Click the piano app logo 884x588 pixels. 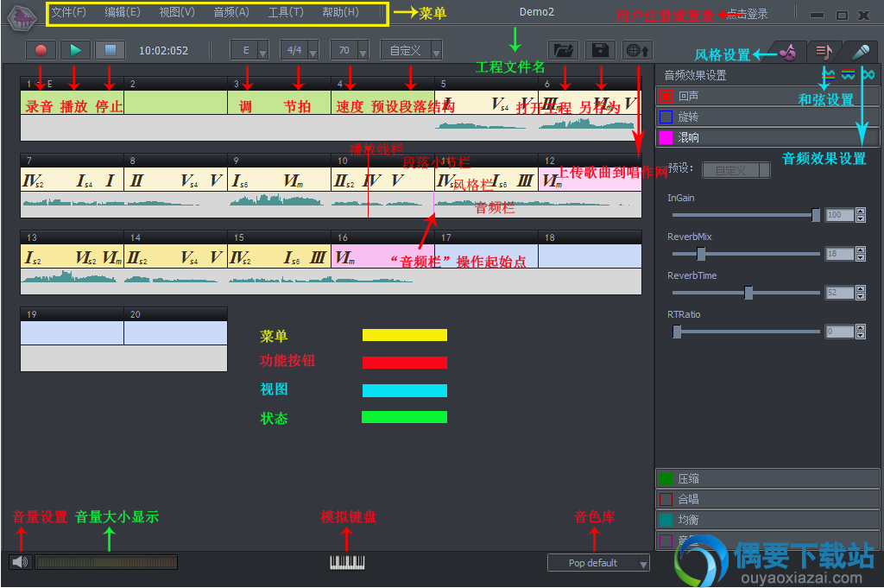pyautogui.click(x=22, y=17)
